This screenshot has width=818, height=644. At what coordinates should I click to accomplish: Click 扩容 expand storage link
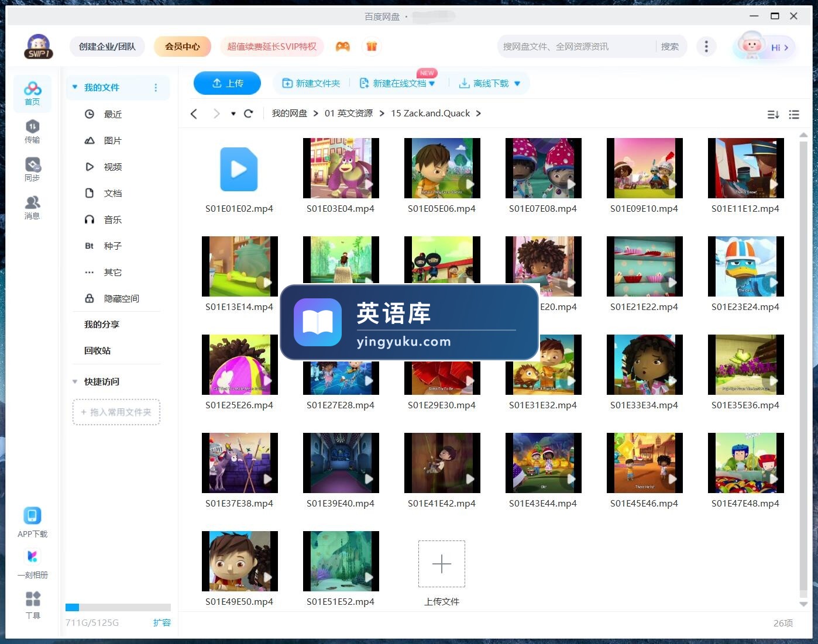[x=162, y=622]
